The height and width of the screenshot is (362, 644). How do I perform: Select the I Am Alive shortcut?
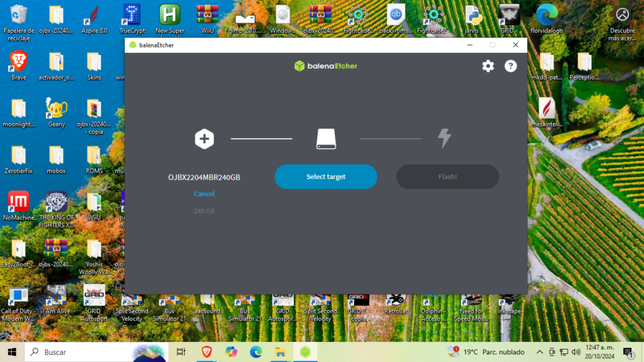coord(56,300)
